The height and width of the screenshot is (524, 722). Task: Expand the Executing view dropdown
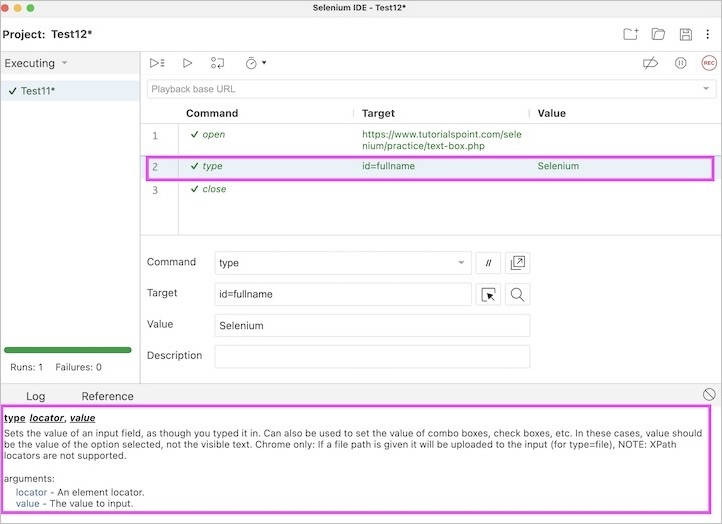tap(36, 63)
